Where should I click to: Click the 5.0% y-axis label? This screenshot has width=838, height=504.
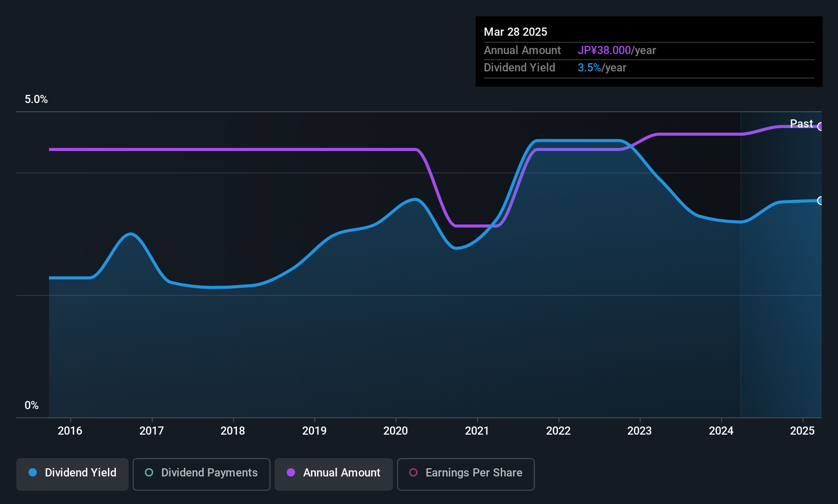click(x=36, y=99)
